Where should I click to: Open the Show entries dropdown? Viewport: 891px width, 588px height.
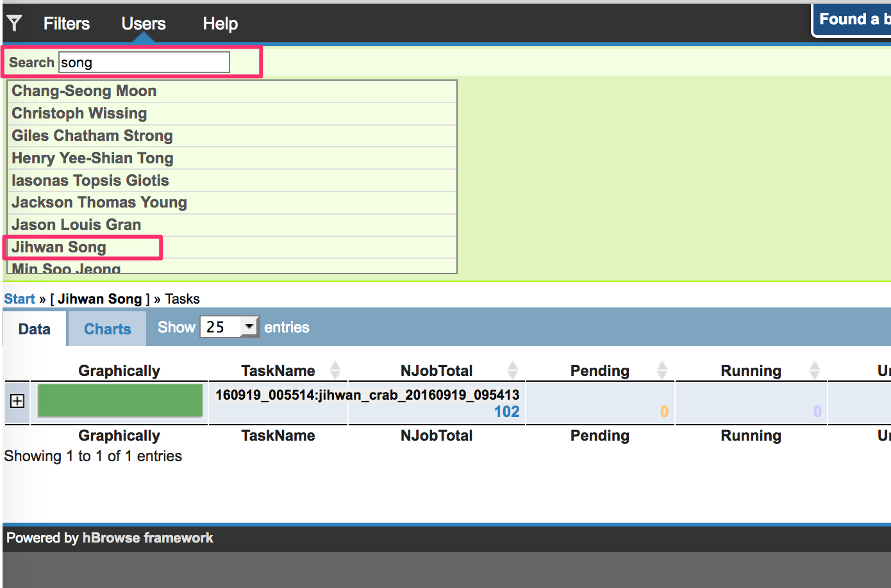229,327
